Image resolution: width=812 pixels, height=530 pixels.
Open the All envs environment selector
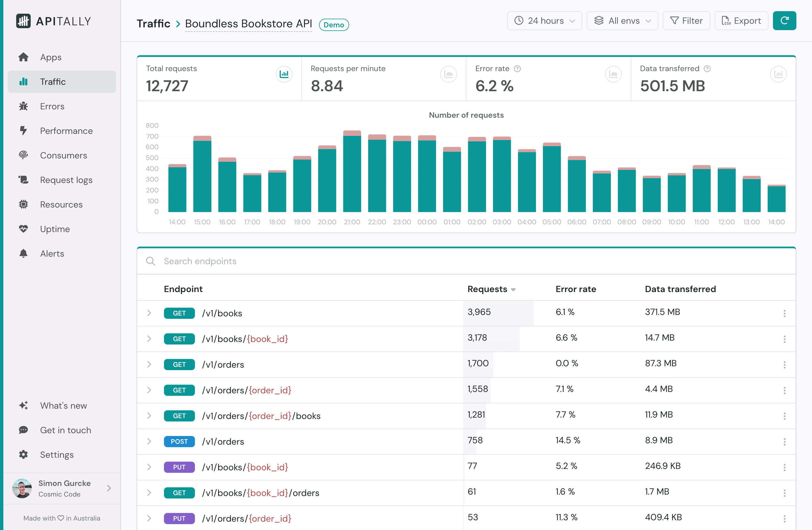pos(622,20)
